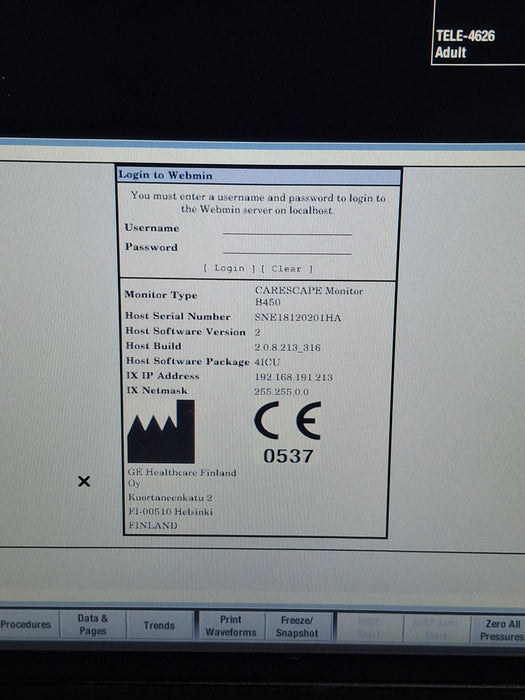Click the IX IP Address label
The height and width of the screenshot is (700, 525).
pos(162,375)
